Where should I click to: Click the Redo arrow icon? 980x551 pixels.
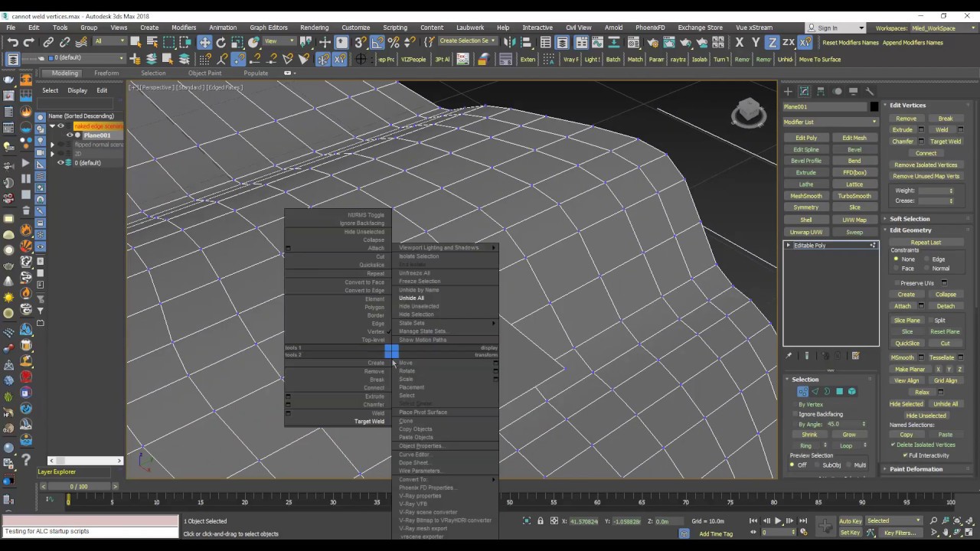(30, 42)
